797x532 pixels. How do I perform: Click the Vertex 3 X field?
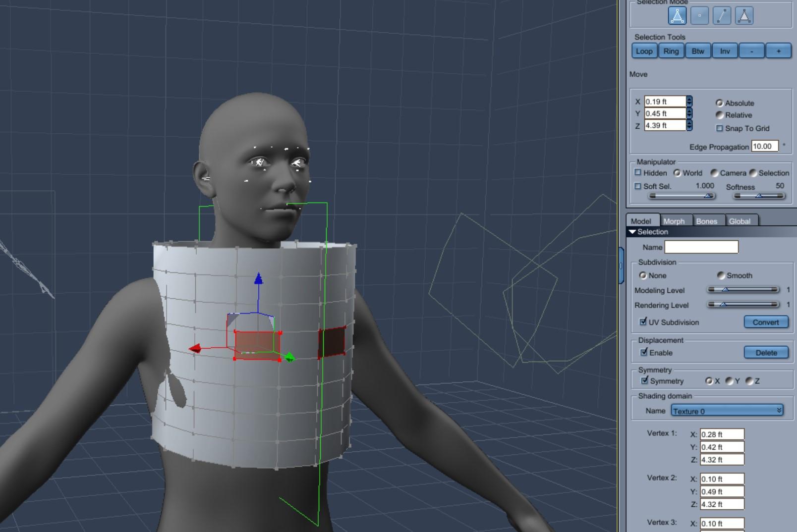[x=722, y=524]
